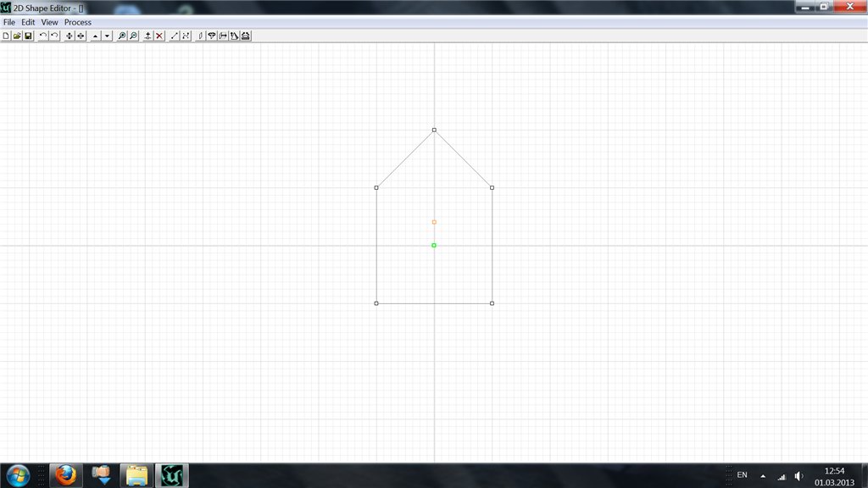
Task: Save the shape with the floppy disk icon
Action: (28, 36)
